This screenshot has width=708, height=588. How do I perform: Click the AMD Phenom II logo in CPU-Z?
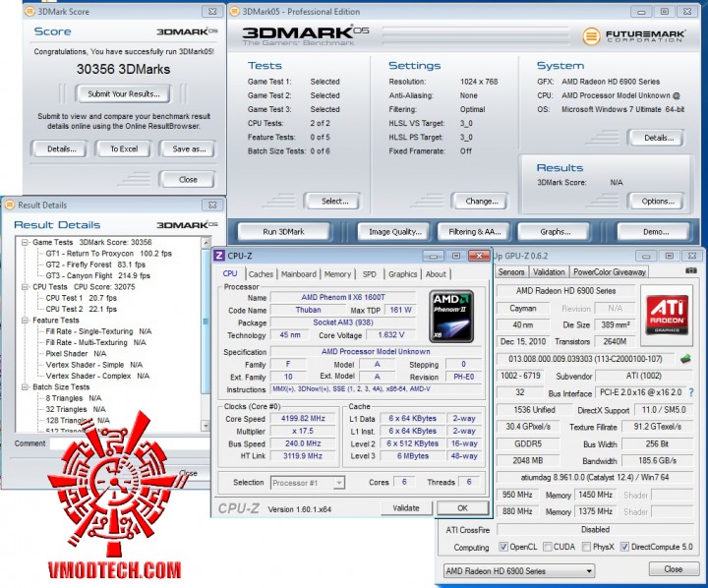point(451,317)
